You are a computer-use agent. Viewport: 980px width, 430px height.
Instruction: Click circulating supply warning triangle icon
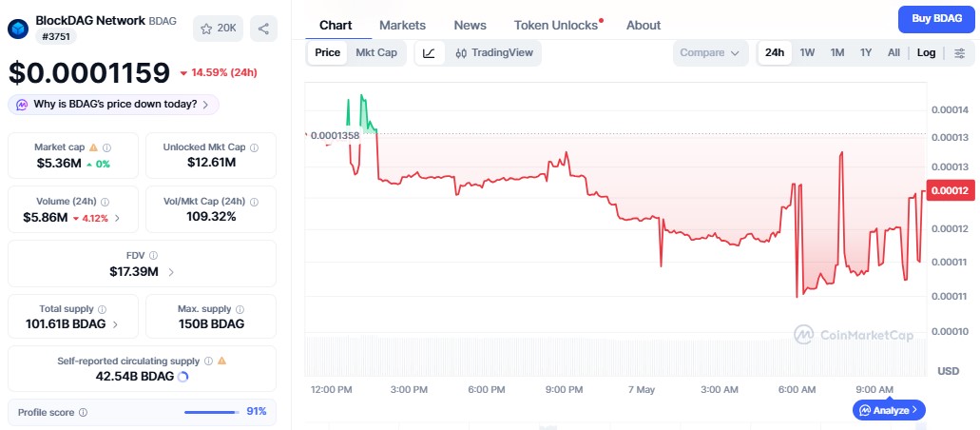click(221, 362)
